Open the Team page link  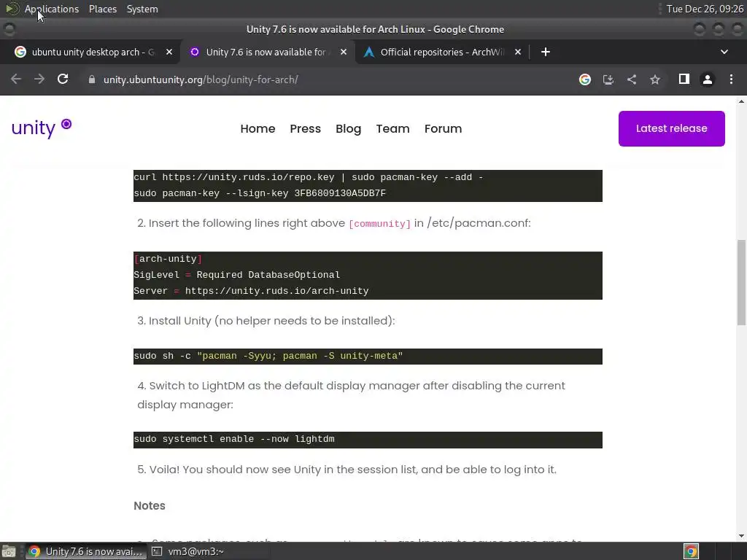(392, 128)
